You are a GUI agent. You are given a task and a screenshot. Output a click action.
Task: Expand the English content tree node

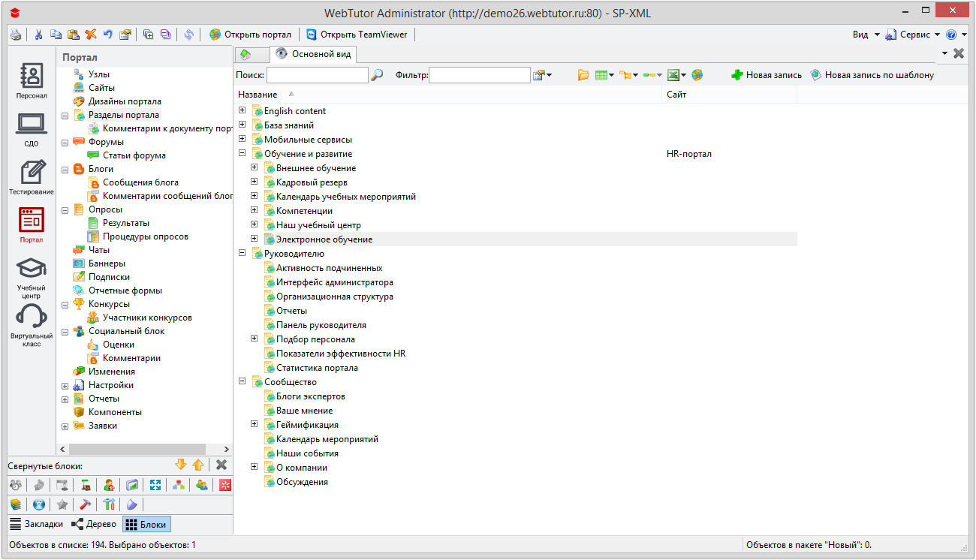242,110
